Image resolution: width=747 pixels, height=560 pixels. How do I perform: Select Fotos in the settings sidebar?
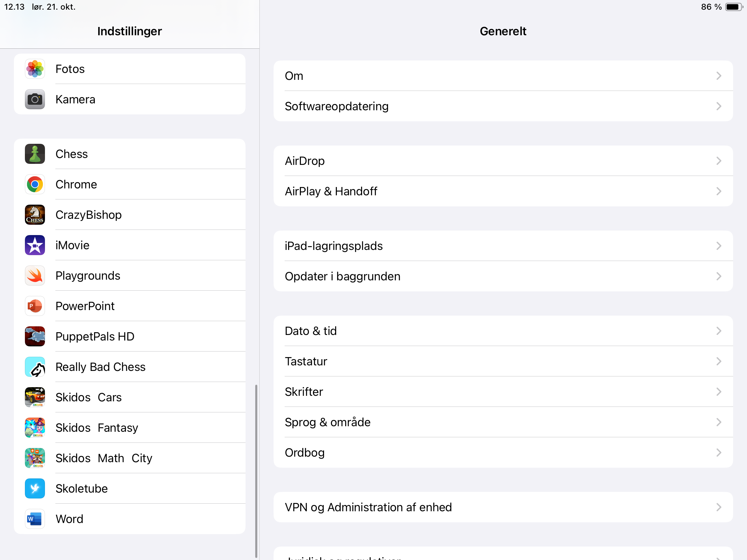[x=130, y=69]
